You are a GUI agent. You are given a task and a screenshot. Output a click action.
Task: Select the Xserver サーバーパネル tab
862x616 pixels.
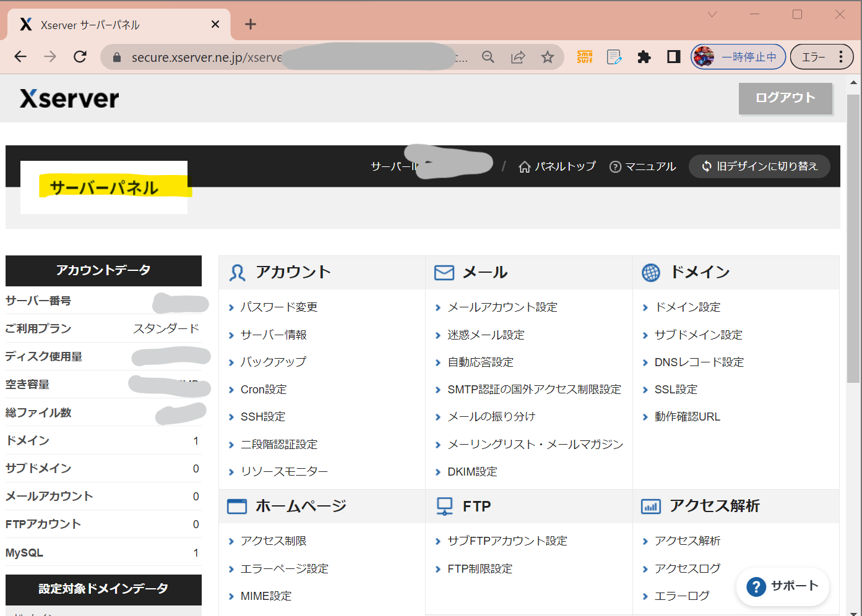(x=119, y=25)
